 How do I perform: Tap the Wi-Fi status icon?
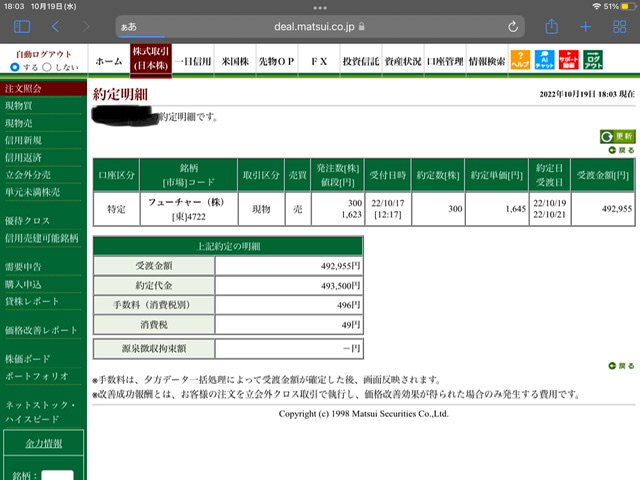(x=596, y=6)
